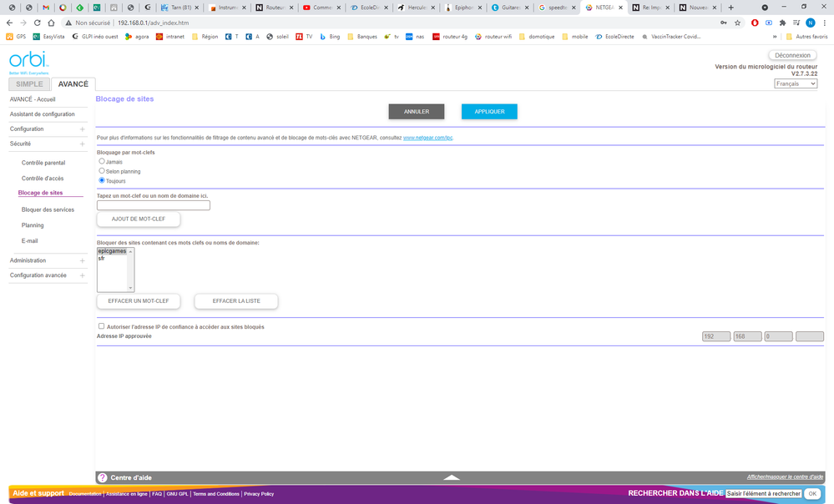This screenshot has width=834, height=504.
Task: Open Bloquer des services page
Action: click(x=48, y=209)
